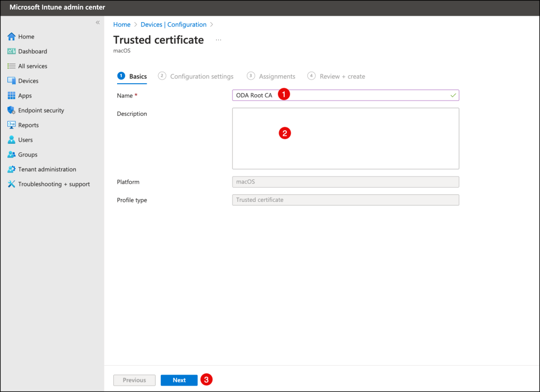Viewport: 540px width, 392px height.
Task: Open Groups via its people icon
Action: click(12, 155)
